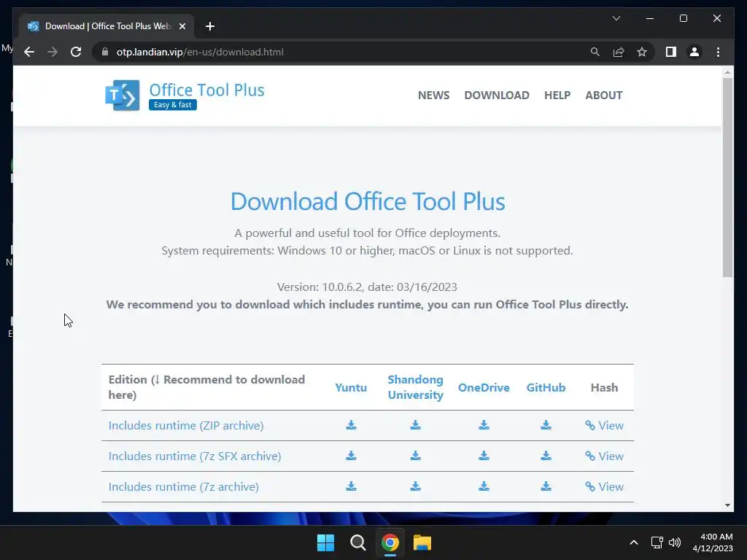This screenshot has width=747, height=560.
Task: Download 7z SFX archive from Yuntu
Action: point(351,456)
